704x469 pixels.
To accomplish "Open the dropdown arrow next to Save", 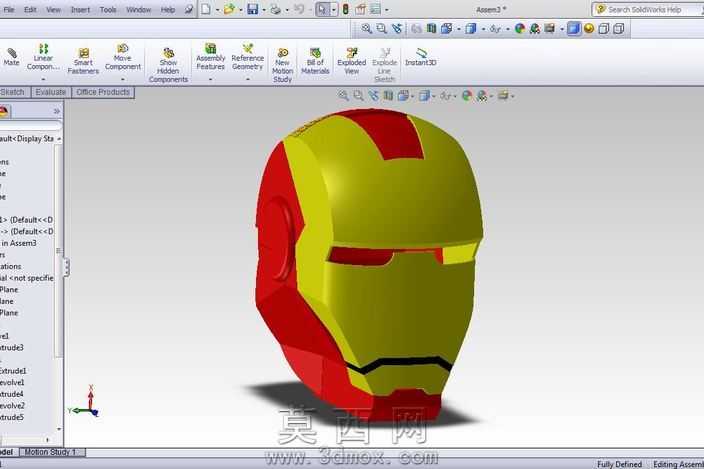I will click(264, 9).
